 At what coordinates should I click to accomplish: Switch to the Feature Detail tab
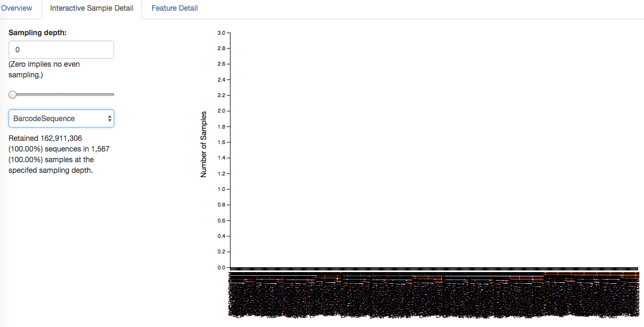pos(174,8)
